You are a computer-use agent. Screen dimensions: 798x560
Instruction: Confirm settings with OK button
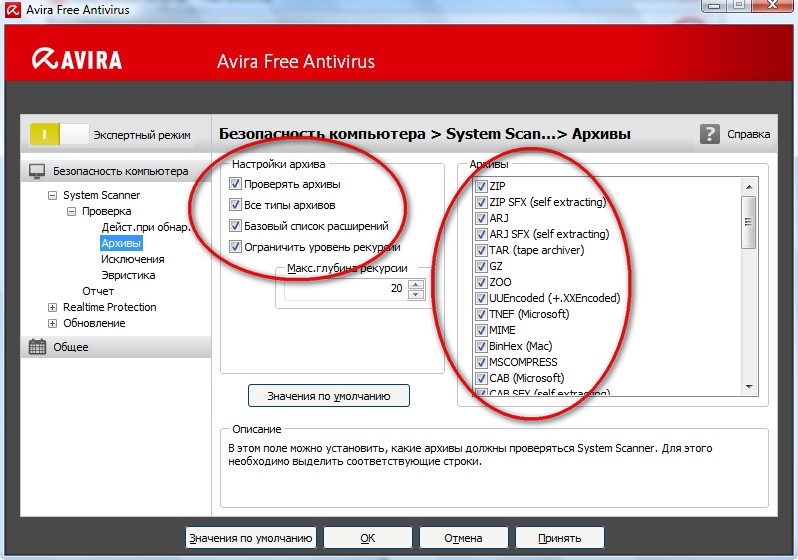(367, 538)
